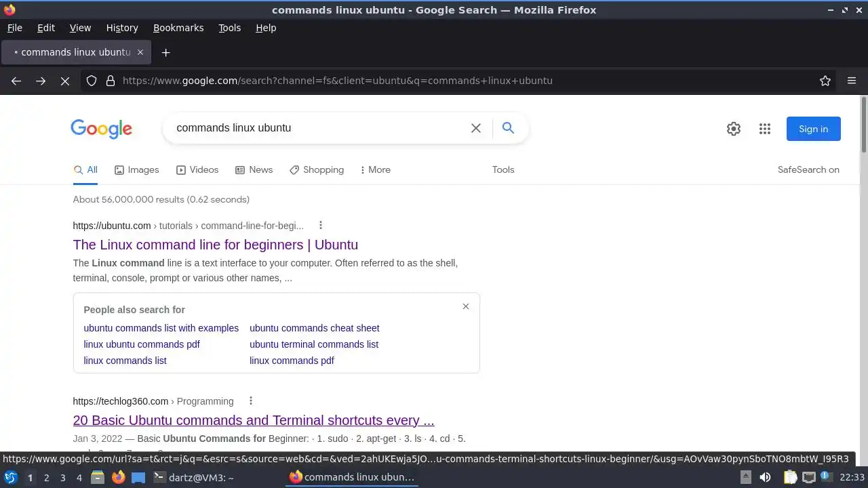Search ubuntu commands cheat sheet
Viewport: 868px width, 488px height.
pos(315,328)
